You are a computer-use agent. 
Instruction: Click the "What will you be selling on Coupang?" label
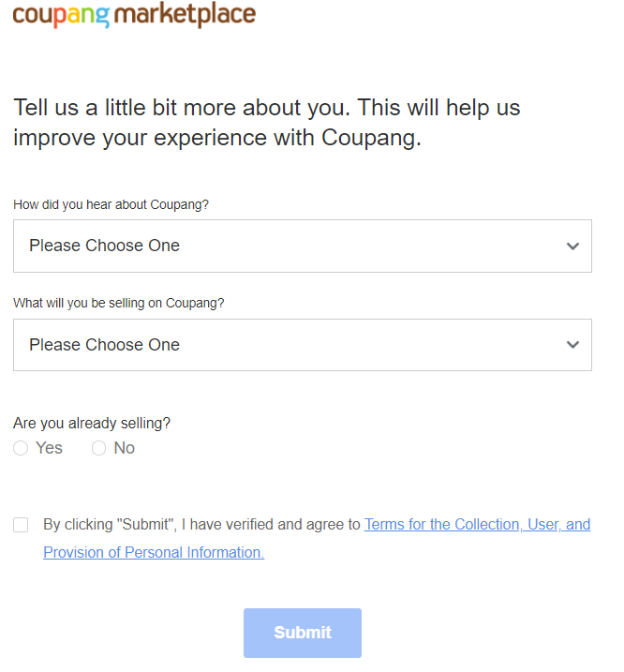(x=118, y=304)
